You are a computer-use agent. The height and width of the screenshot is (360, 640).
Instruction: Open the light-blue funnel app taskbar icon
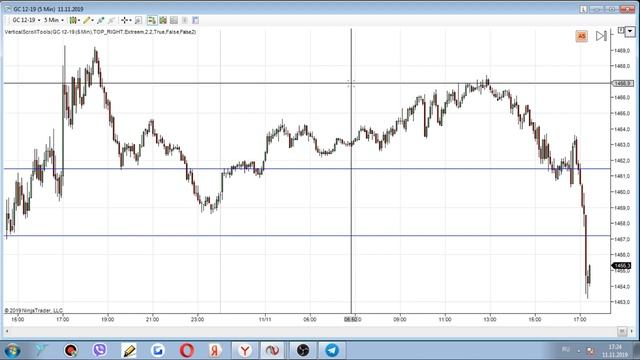tap(41, 350)
